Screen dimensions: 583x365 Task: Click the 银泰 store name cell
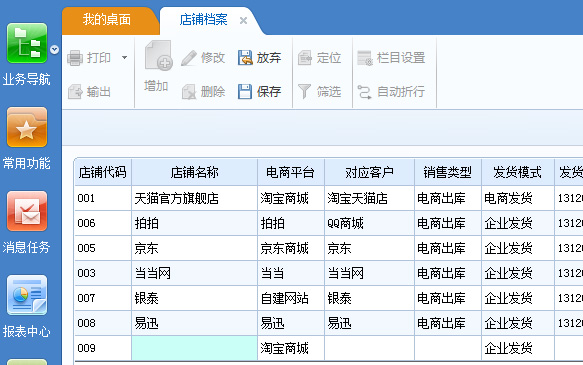tap(194, 298)
